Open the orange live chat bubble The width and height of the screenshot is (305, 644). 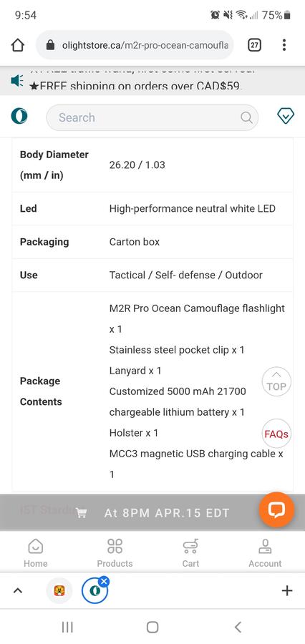point(276,509)
